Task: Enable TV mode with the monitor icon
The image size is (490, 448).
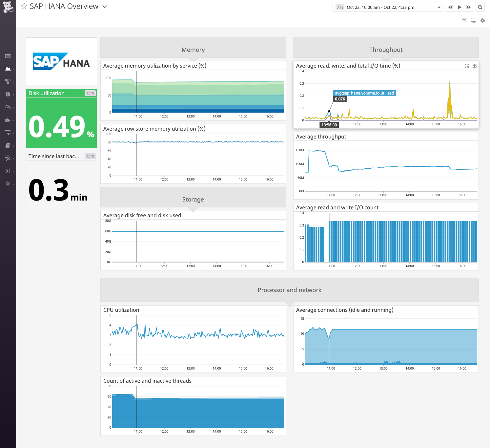Action: pos(473,20)
